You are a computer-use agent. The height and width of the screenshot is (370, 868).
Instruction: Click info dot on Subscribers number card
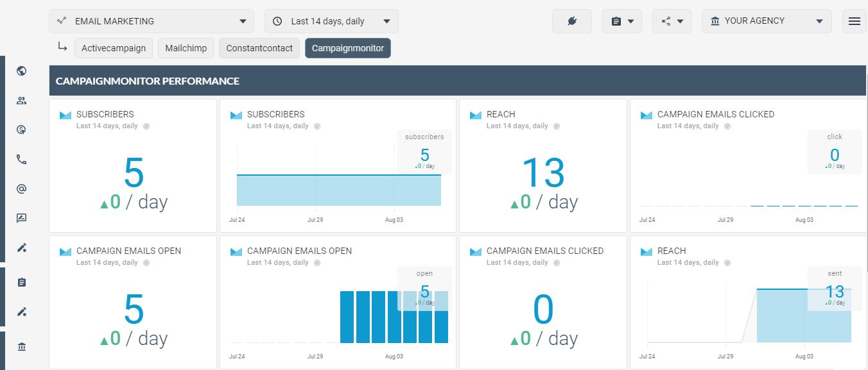pos(146,126)
